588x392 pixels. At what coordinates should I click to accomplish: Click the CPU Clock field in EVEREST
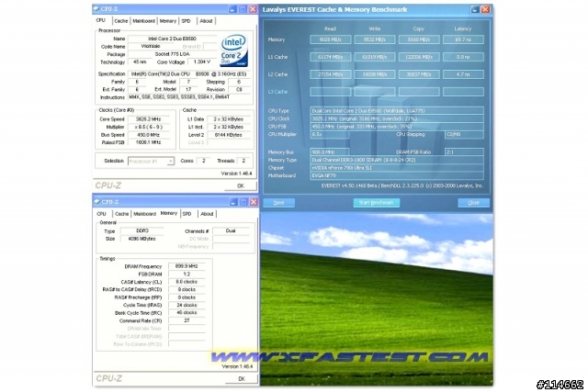point(397,118)
